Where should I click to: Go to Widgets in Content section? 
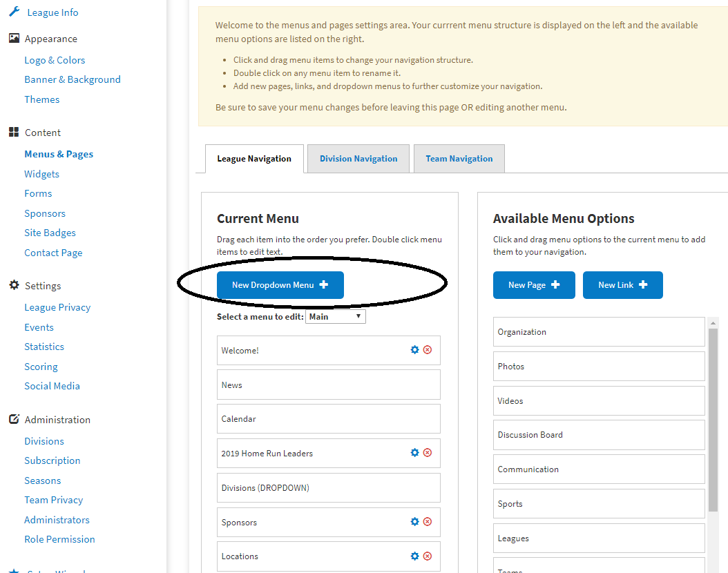click(x=41, y=174)
